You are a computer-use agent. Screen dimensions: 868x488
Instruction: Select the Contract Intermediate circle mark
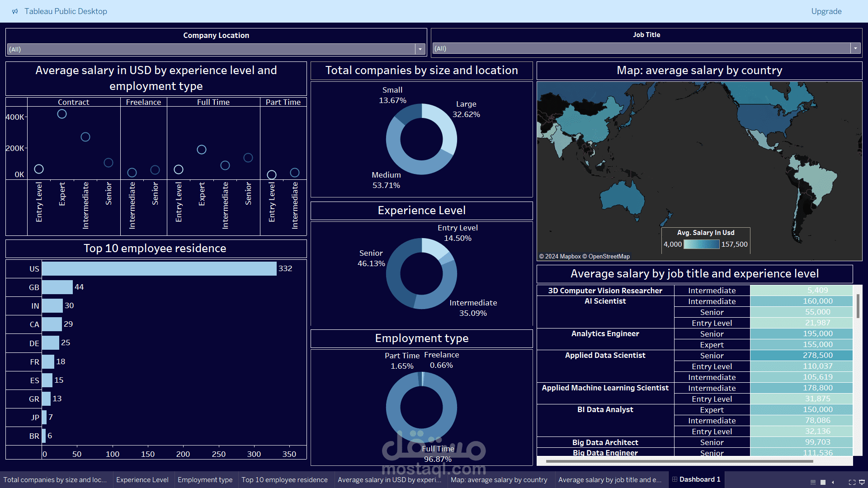85,137
